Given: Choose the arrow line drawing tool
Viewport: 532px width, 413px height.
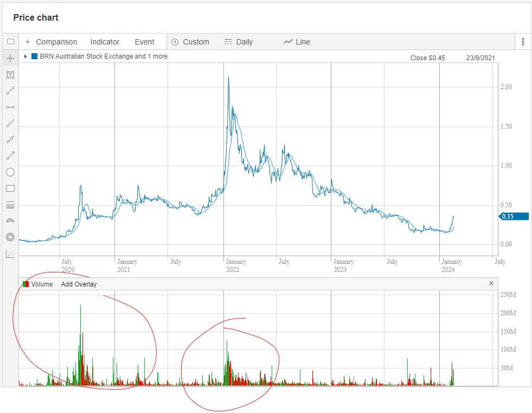Looking at the screenshot, I should coord(10,156).
